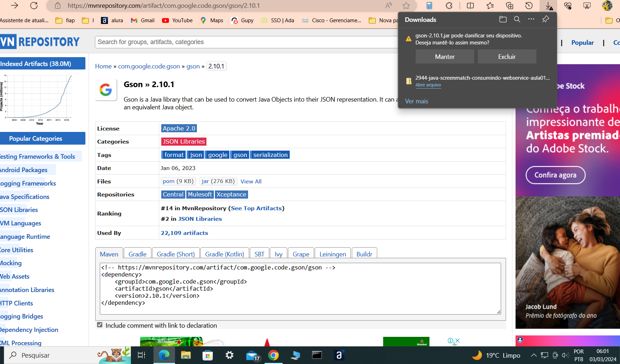Image resolution: width=620 pixels, height=364 pixels.
Task: Click Abrir arquivo link
Action: 428,85
